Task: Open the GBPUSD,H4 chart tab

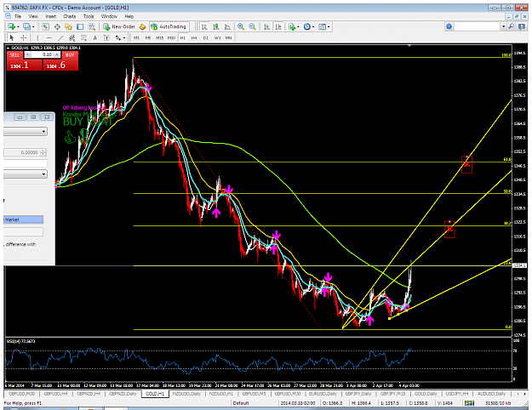Action: (x=55, y=394)
